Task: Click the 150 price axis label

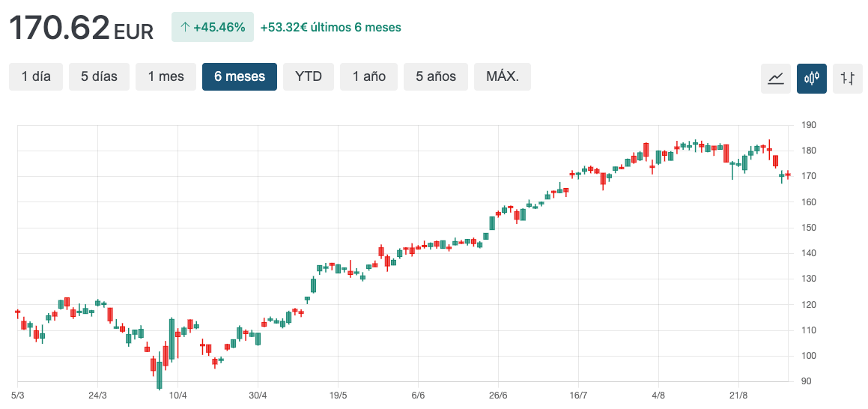Action: pyautogui.click(x=809, y=228)
